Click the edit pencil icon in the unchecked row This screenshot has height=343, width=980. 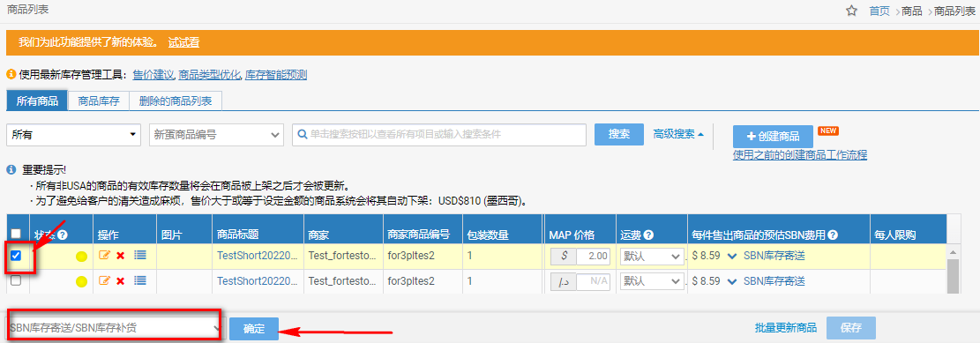click(x=104, y=280)
